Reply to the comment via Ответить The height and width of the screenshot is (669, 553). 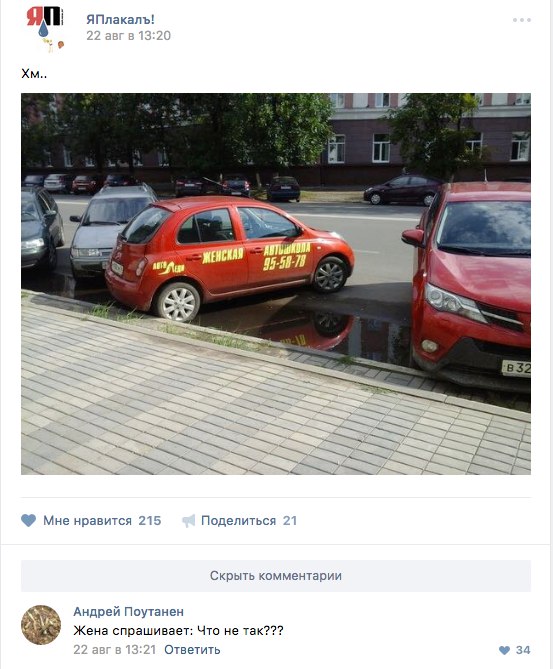coord(192,649)
